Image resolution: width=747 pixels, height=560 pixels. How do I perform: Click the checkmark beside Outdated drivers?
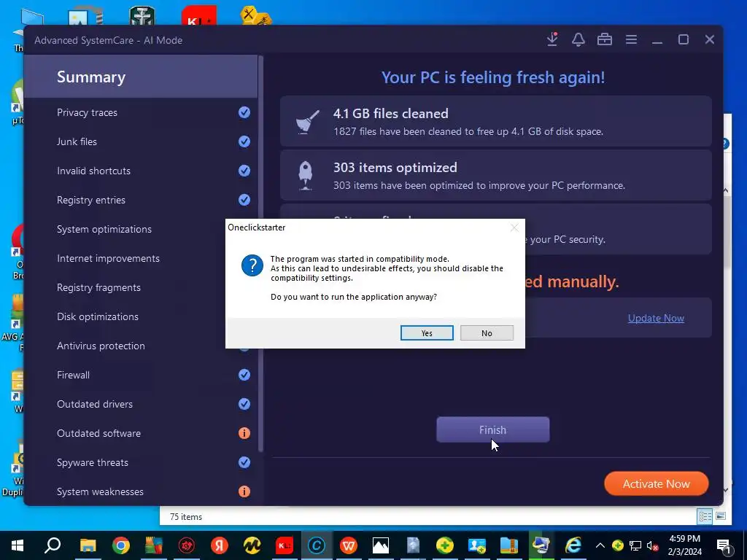tap(244, 404)
